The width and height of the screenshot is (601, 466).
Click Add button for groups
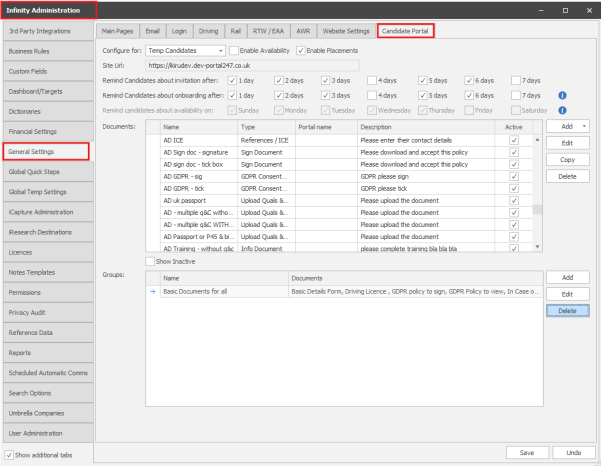click(x=568, y=277)
